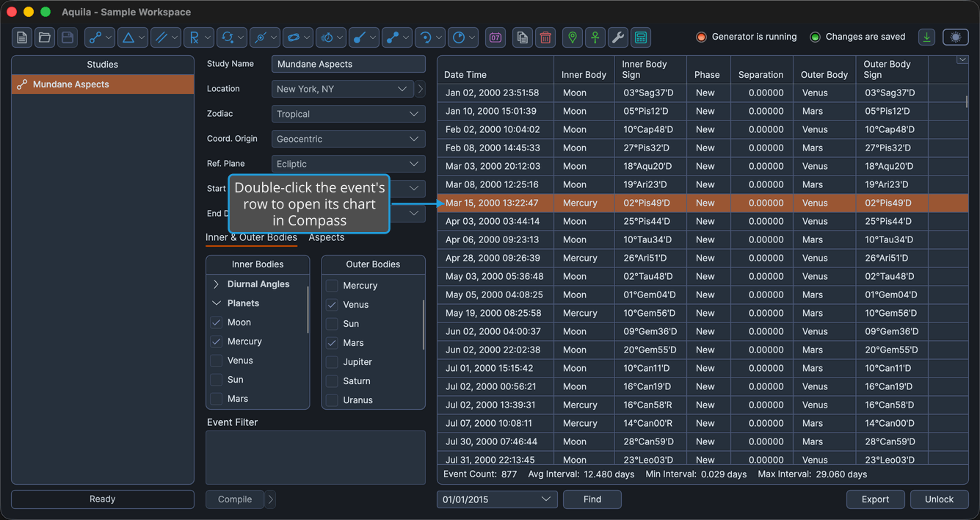Click the Outer Bodies list scrollbar

click(424, 325)
